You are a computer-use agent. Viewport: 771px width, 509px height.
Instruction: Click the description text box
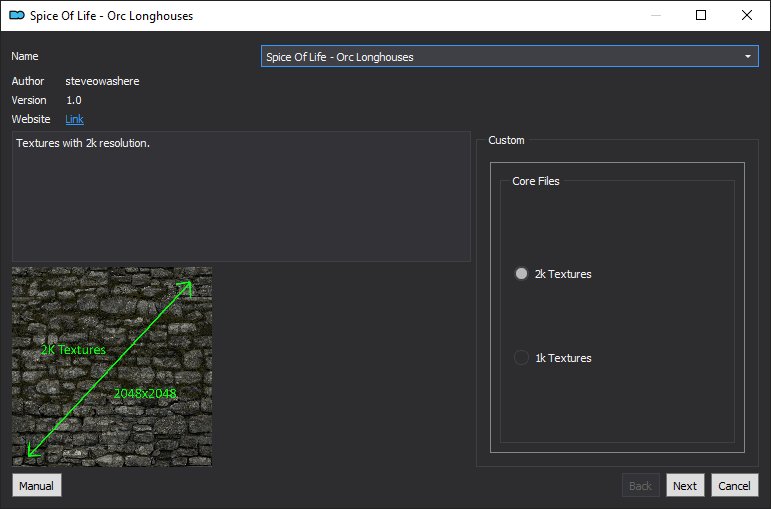click(241, 196)
